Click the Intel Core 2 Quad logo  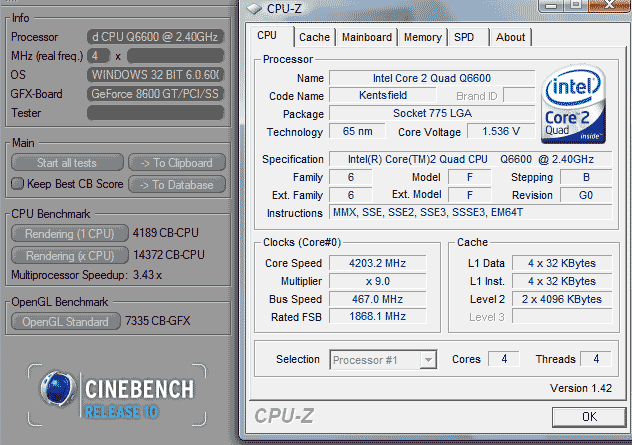573,105
